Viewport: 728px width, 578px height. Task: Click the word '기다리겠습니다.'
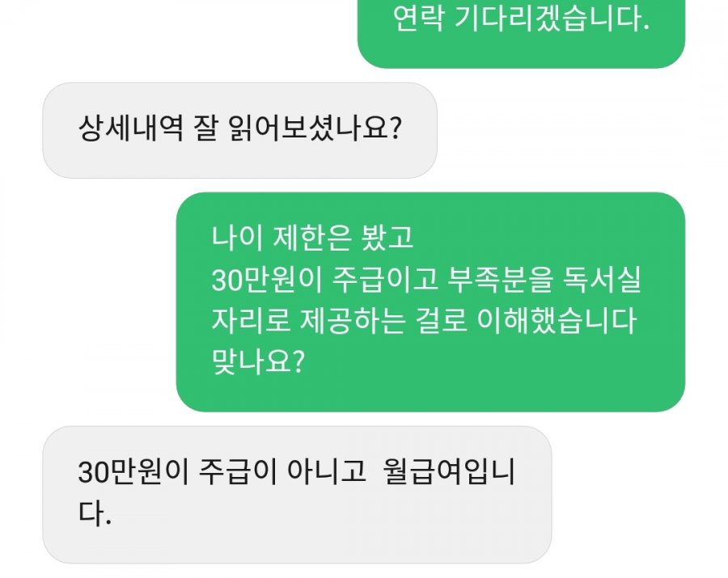tap(552, 19)
